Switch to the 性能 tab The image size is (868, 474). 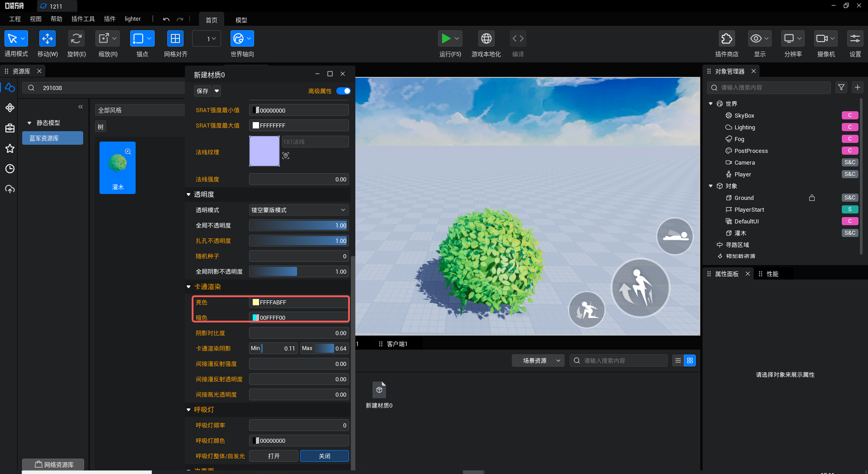[772, 274]
